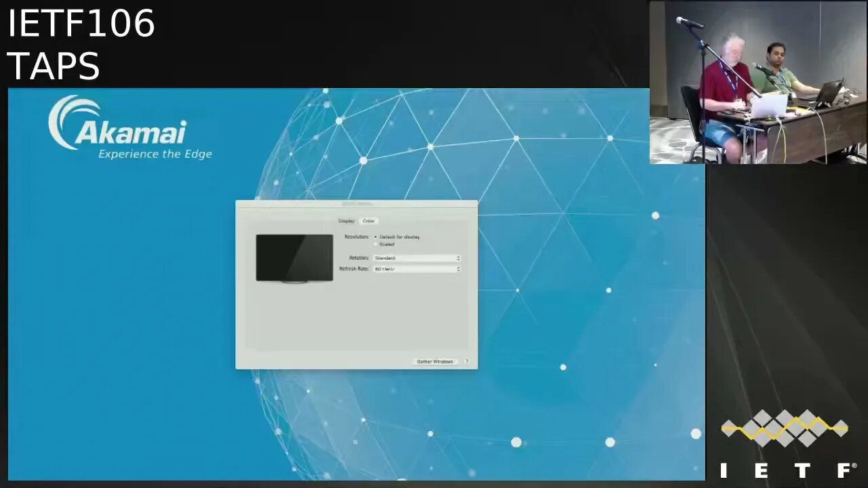Open the Rotation dropdown
The image size is (868, 488).
tap(417, 258)
